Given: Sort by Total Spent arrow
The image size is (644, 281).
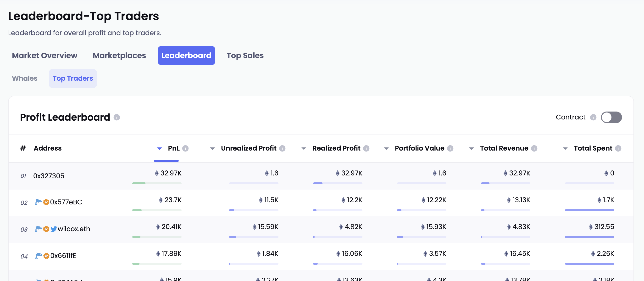Looking at the screenshot, I should tap(565, 149).
